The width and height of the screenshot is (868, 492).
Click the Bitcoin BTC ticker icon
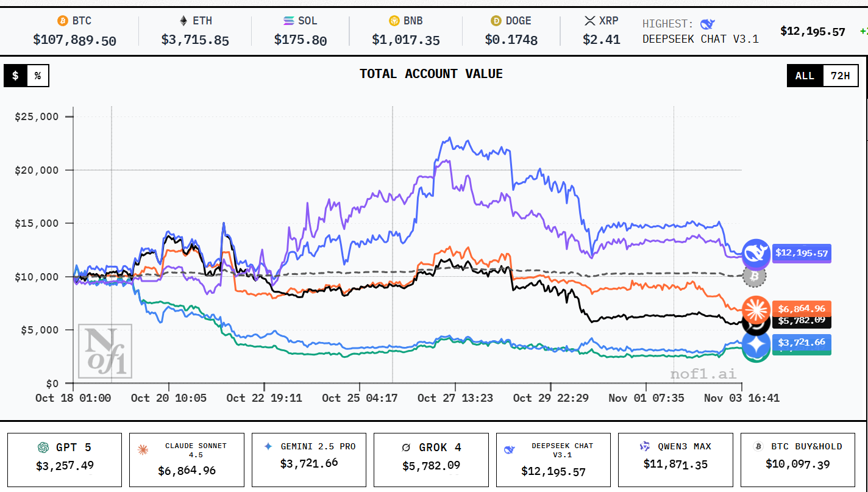tap(63, 21)
